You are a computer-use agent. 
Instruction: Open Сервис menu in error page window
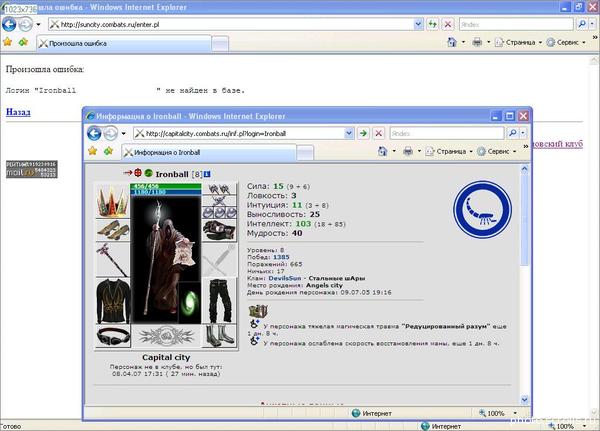tap(566, 42)
